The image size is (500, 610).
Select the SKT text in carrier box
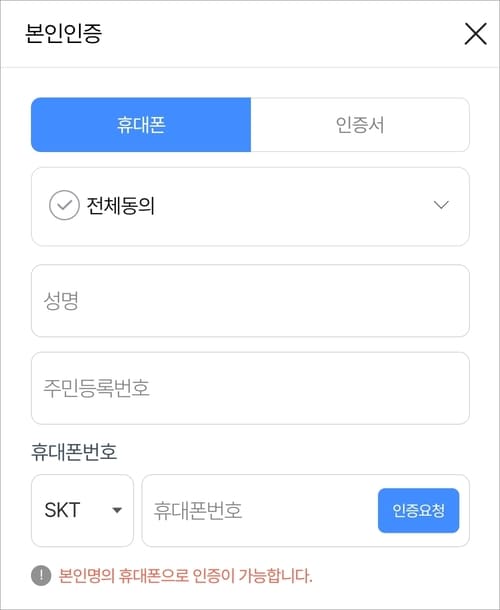(62, 510)
